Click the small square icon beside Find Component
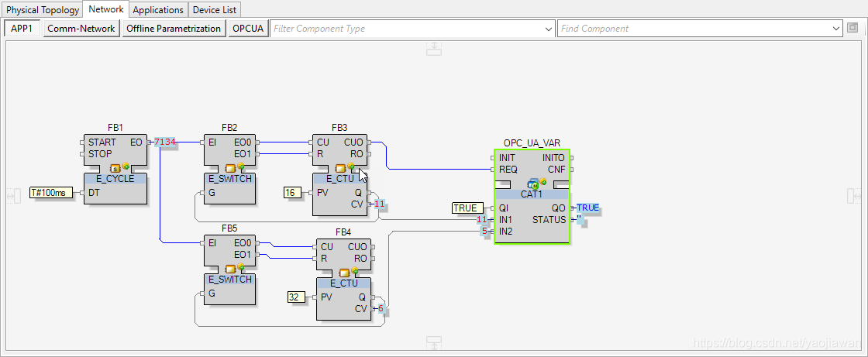 point(852,29)
